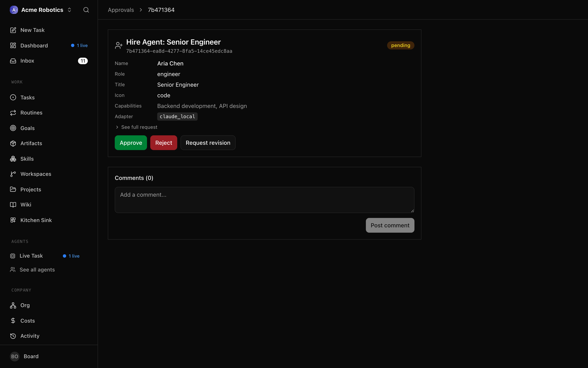Click the See all agents people icon
The width and height of the screenshot is (588, 368).
13,270
